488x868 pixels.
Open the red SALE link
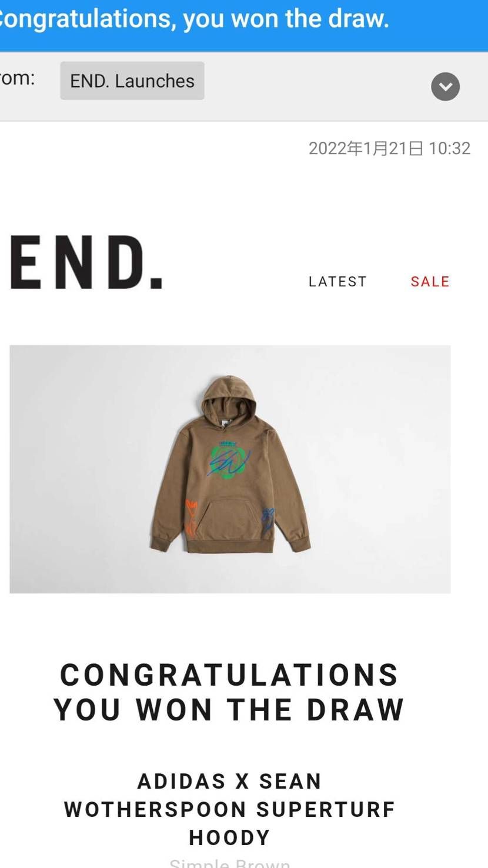tap(430, 282)
